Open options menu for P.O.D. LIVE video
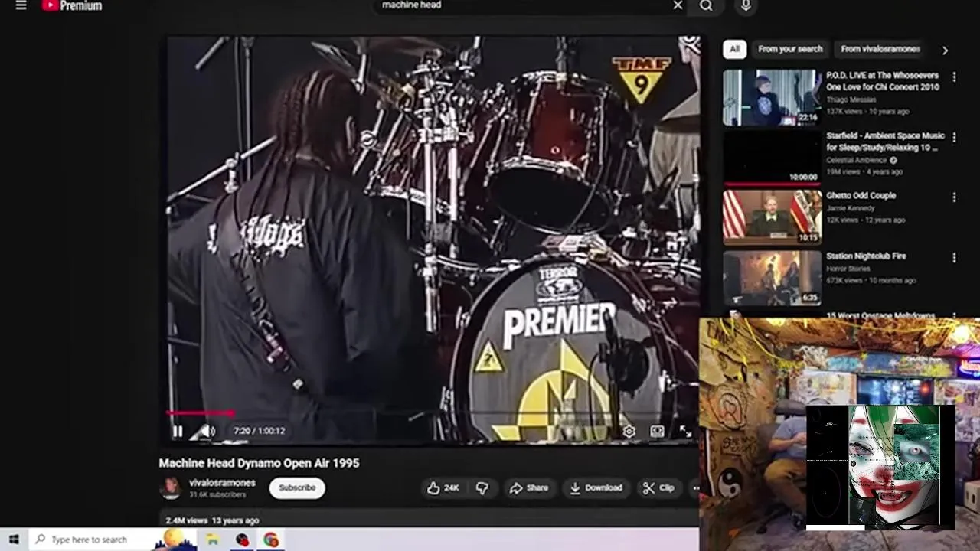This screenshot has height=551, width=980. point(954,77)
